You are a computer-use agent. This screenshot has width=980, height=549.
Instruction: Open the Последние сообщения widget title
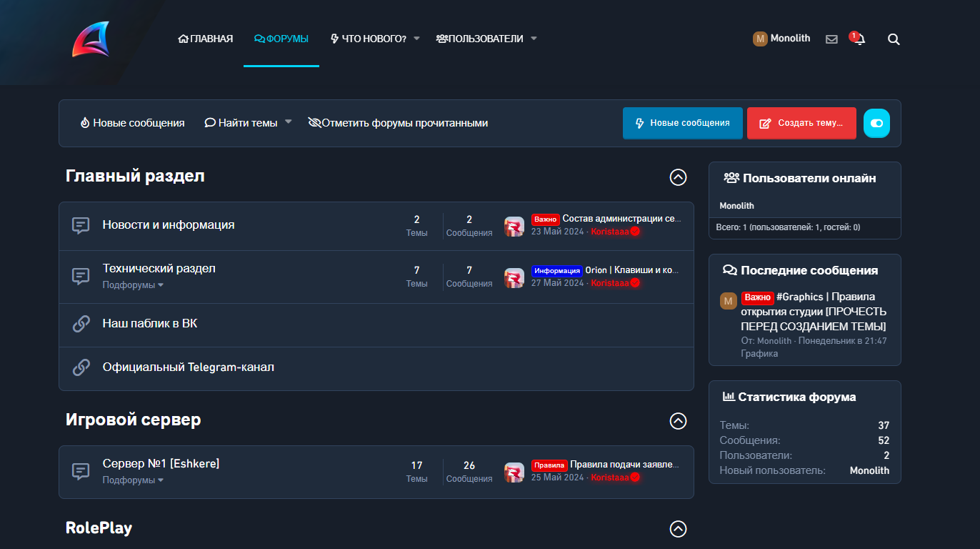[801, 271]
